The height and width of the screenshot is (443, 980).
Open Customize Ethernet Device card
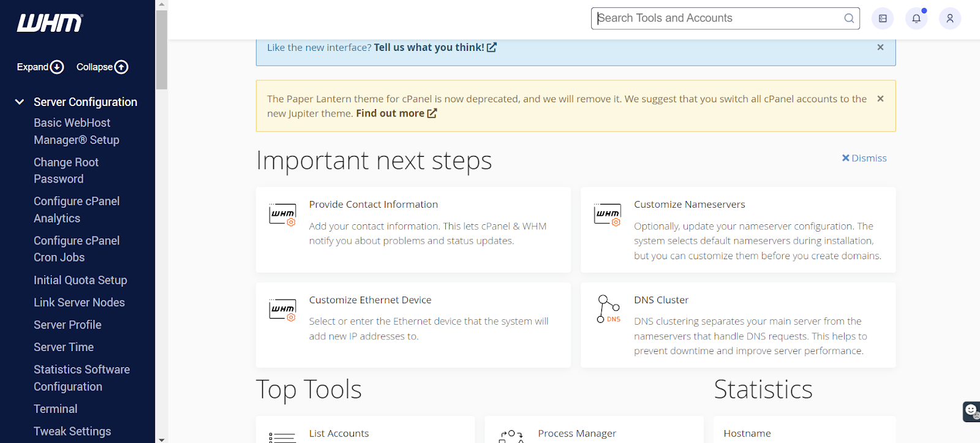coord(413,325)
